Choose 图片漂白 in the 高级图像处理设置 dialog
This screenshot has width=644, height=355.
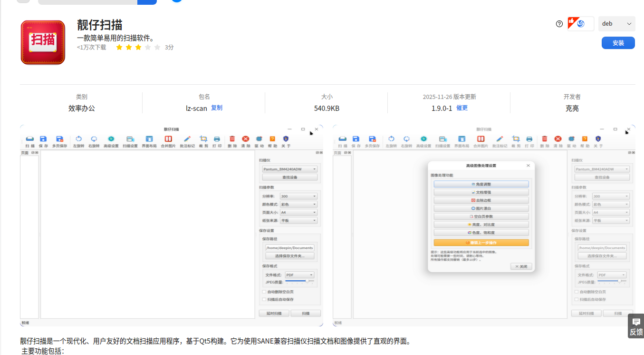(x=481, y=208)
